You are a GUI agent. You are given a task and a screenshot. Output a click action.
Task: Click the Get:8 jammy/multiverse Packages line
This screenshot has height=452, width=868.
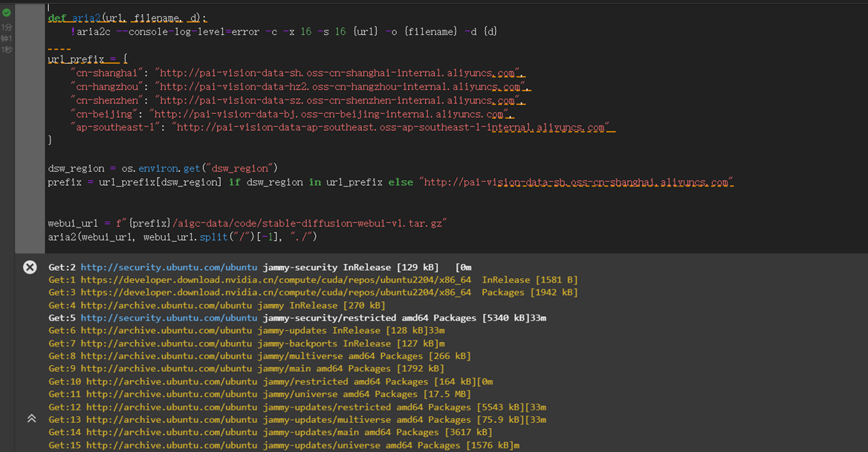(259, 356)
